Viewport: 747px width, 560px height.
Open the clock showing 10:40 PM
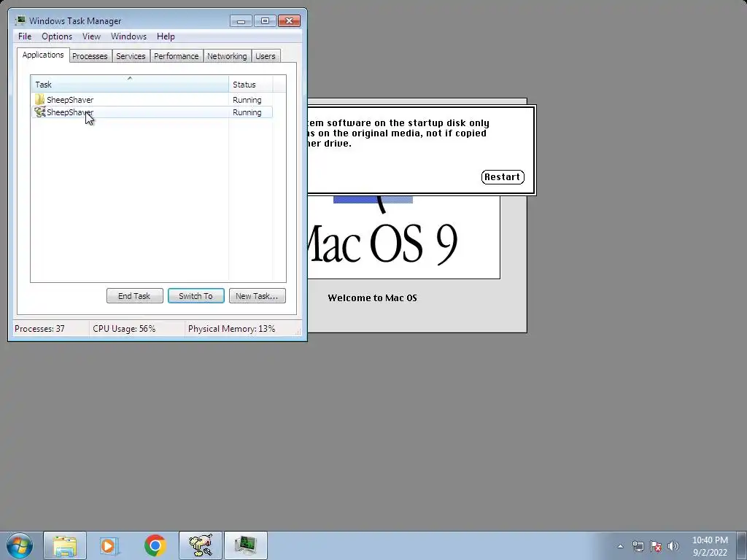(710, 546)
